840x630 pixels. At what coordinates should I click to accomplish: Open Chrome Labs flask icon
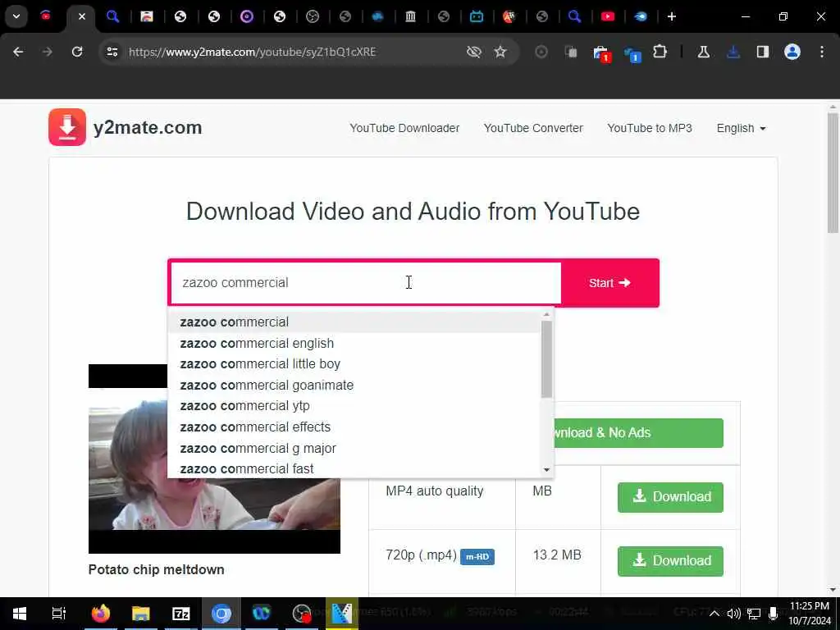pos(703,52)
